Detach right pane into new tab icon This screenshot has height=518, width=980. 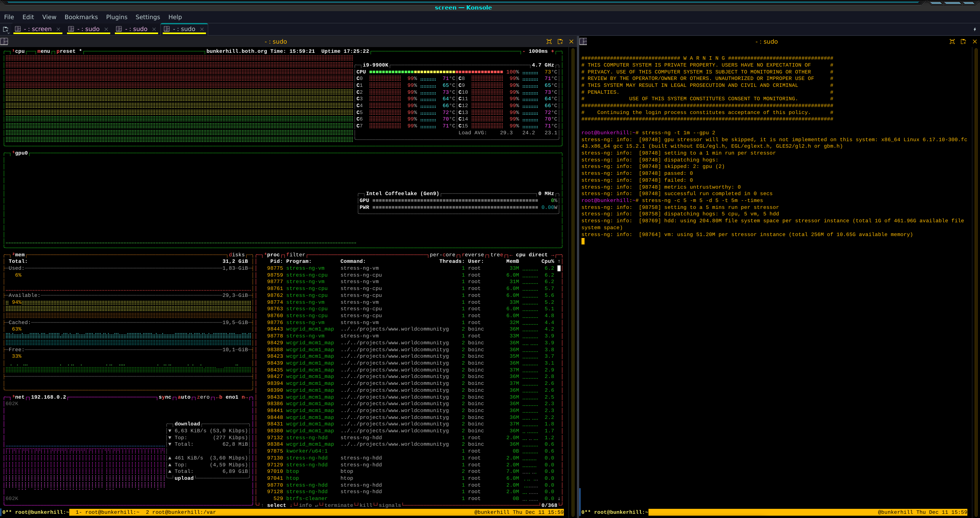point(963,42)
